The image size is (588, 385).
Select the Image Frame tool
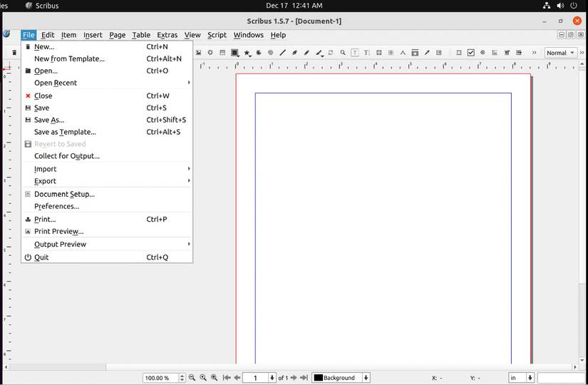click(x=198, y=53)
